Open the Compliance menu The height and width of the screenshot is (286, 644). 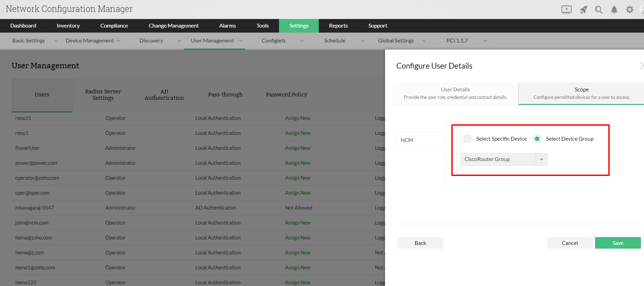tap(114, 26)
